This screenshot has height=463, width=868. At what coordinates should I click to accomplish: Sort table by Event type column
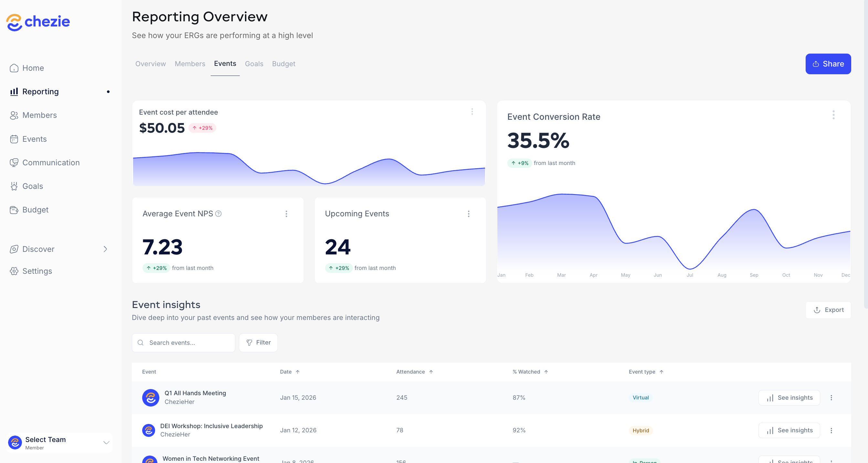(646, 372)
